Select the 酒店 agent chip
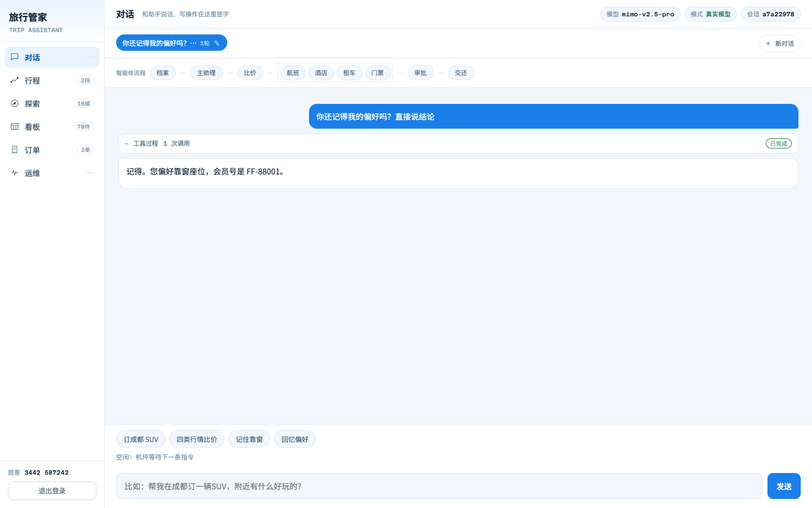 coord(321,73)
